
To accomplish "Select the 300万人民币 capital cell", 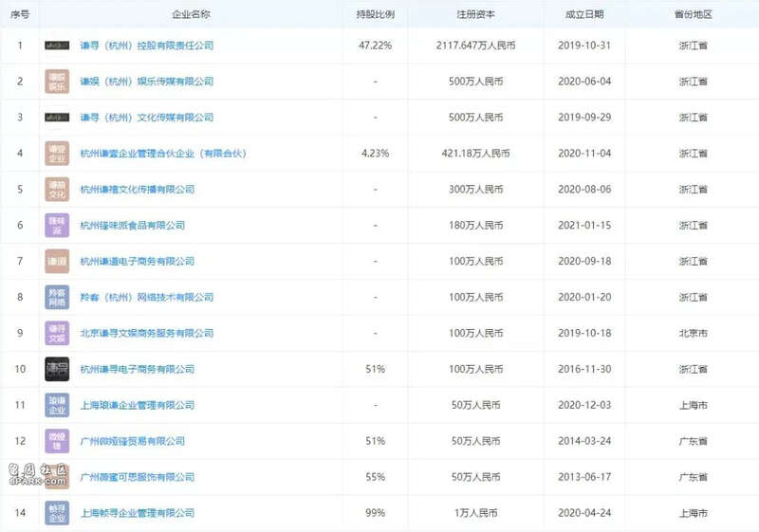I will point(476,189).
